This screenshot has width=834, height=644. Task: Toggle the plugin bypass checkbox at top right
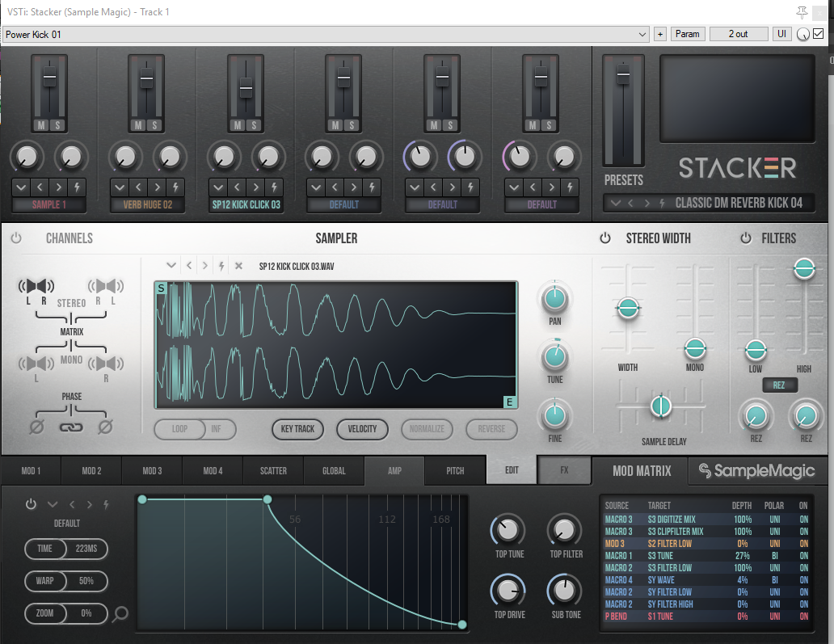tap(818, 34)
